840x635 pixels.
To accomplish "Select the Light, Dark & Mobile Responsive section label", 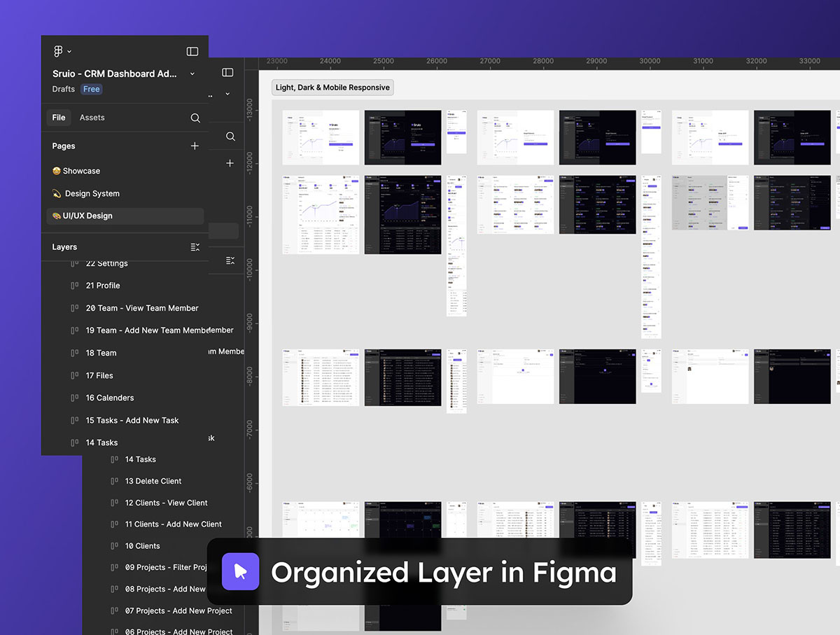I will click(332, 88).
